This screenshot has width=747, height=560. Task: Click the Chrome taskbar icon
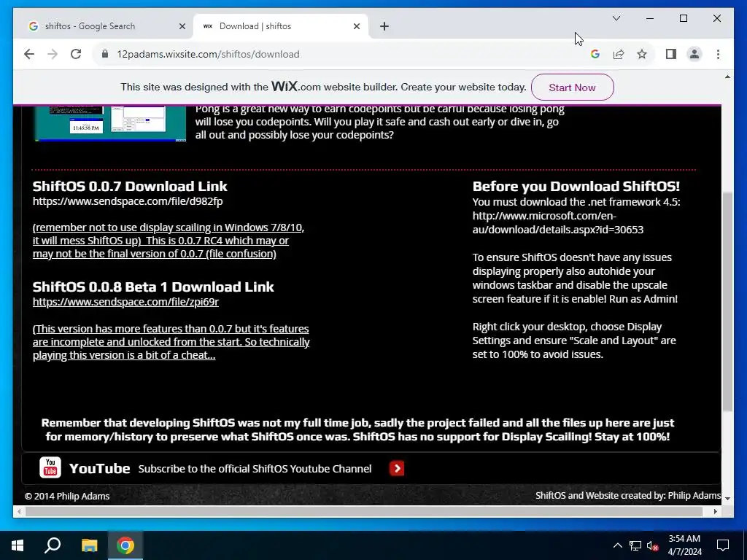pyautogui.click(x=125, y=545)
